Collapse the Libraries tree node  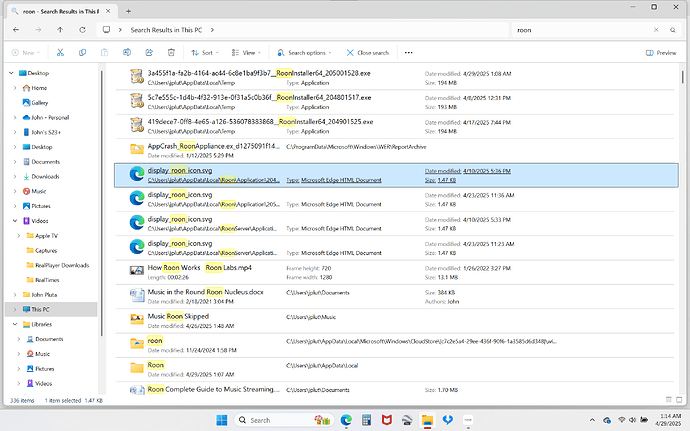point(15,324)
